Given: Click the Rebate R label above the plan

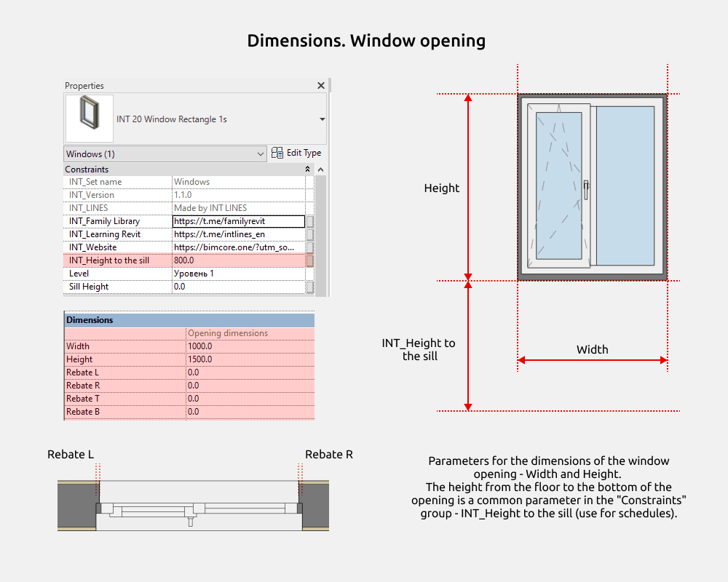Looking at the screenshot, I should (x=329, y=455).
